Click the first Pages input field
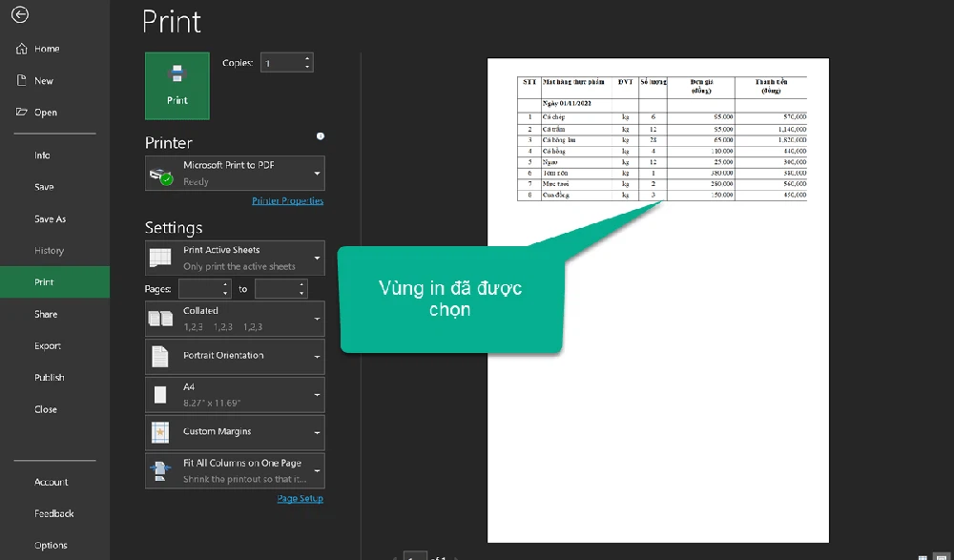Screen dimensions: 954x560 203,288
